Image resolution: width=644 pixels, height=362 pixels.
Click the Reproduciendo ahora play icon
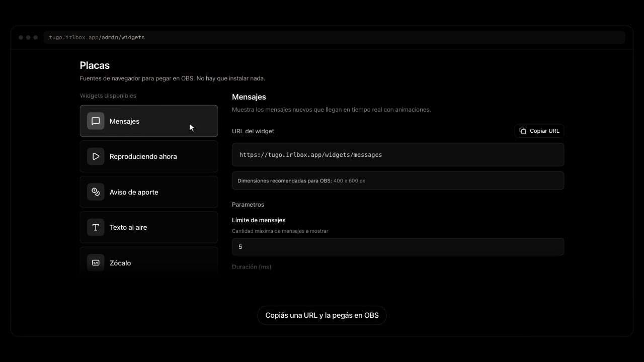point(96,156)
